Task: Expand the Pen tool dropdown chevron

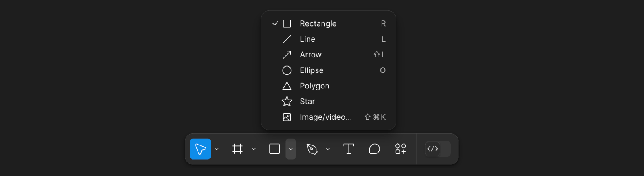Action: [328, 149]
